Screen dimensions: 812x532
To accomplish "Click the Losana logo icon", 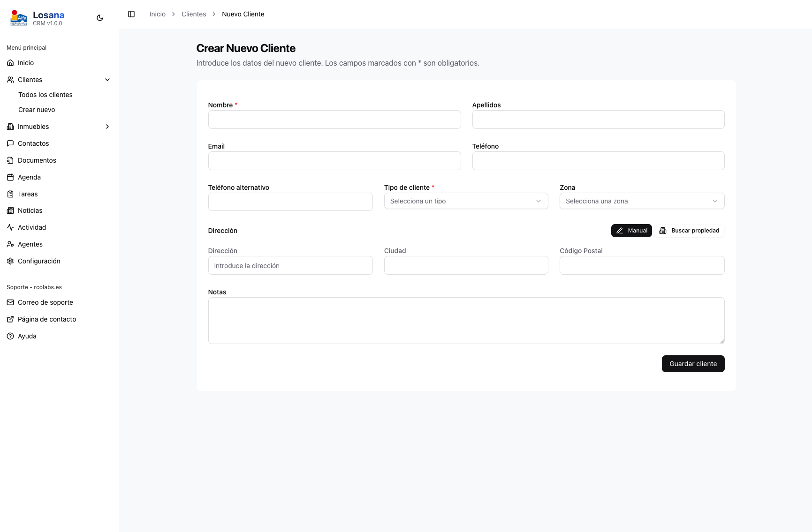I will coord(19,18).
